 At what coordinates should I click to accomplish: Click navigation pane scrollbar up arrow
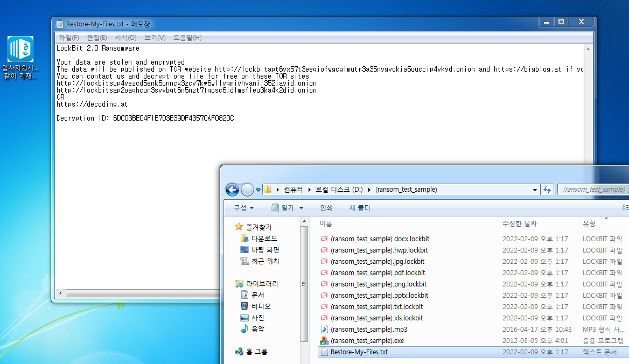pyautogui.click(x=304, y=222)
